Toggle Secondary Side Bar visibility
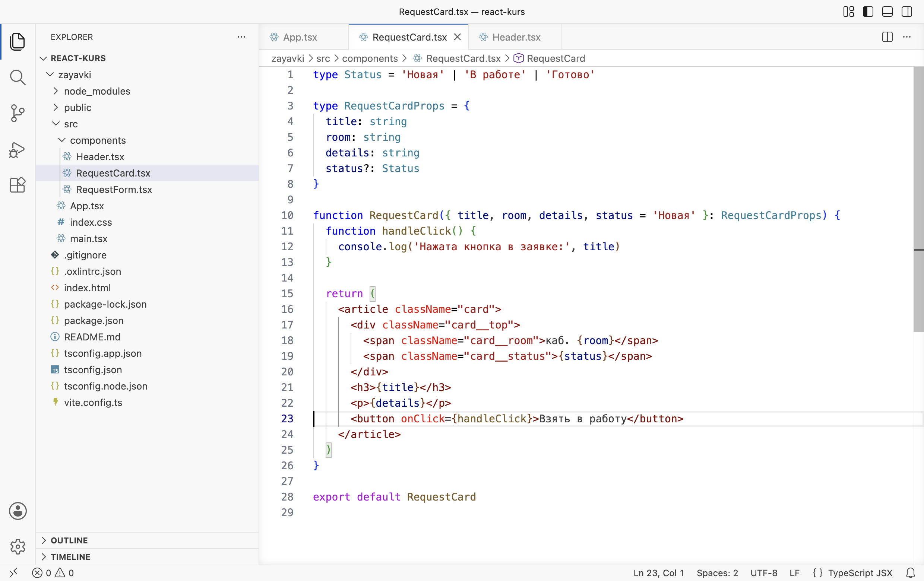This screenshot has height=581, width=924. click(x=907, y=12)
